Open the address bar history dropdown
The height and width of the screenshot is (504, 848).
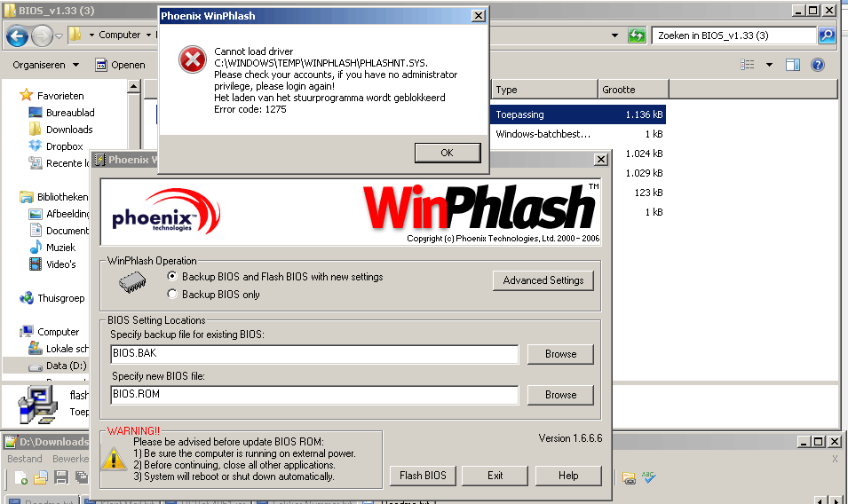pos(614,35)
